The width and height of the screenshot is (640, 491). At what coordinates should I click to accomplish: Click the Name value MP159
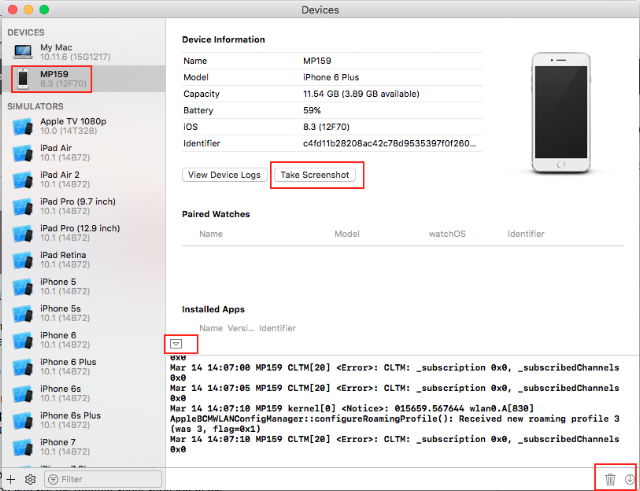317,61
